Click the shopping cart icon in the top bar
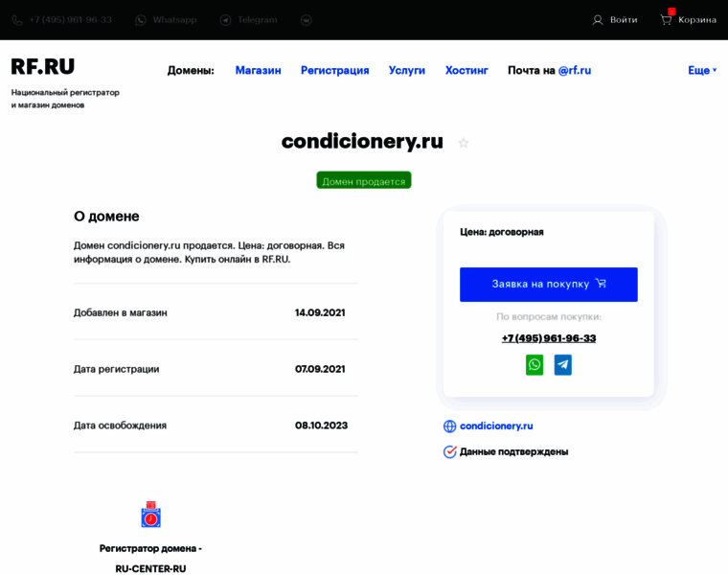This screenshot has width=728, height=575. coord(667,20)
